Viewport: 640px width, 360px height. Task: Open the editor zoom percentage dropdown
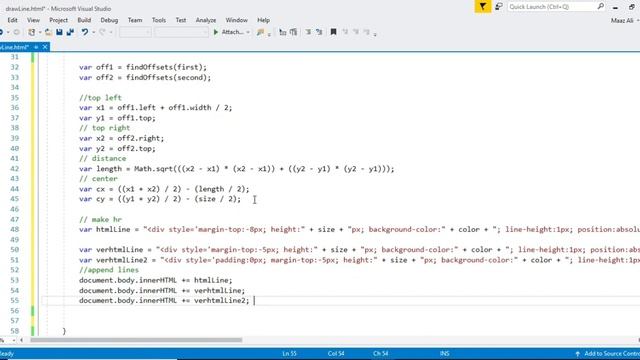[13, 340]
